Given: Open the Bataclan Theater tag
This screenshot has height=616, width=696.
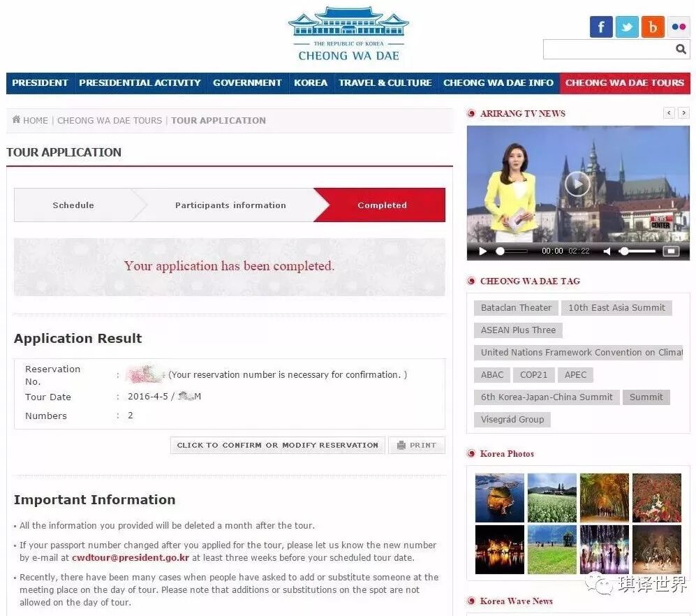Looking at the screenshot, I should [516, 308].
